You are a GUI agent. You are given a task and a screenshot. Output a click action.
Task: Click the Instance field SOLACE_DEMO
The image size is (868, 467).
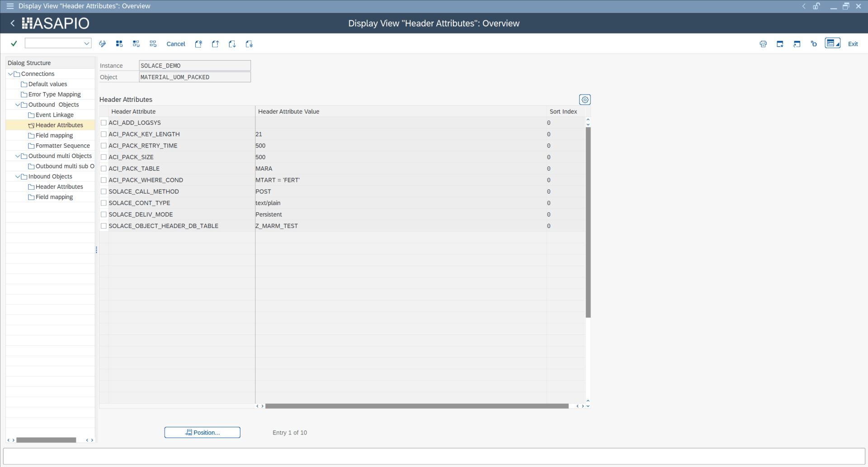tap(195, 66)
